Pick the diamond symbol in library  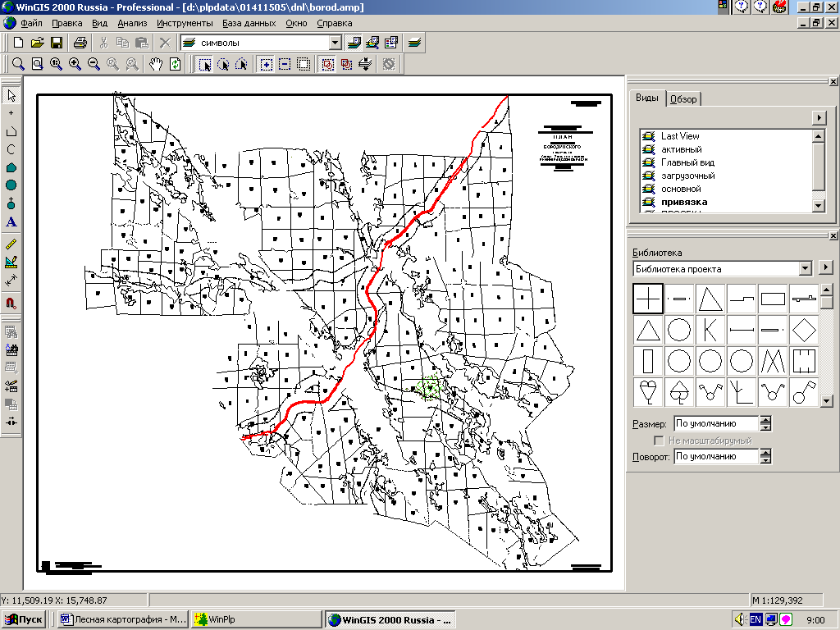[804, 330]
